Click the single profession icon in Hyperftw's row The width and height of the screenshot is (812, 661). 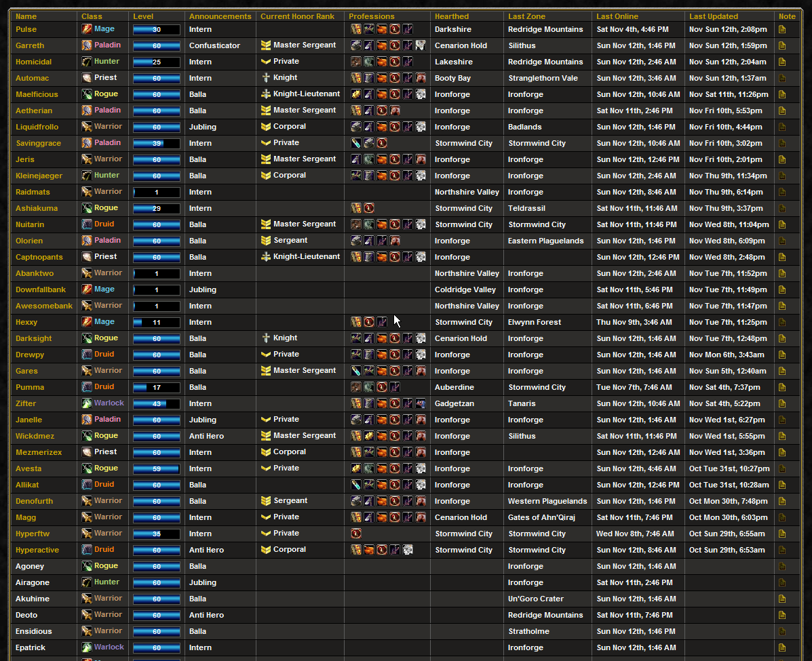click(355, 533)
